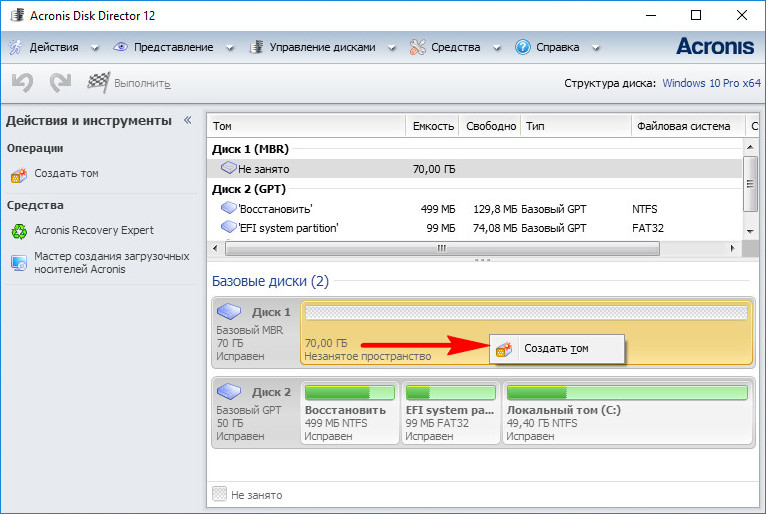Open 'Мастер создания загрузочных носителей Acronis'
Image resolution: width=766 pixels, height=514 pixels.
(x=111, y=263)
